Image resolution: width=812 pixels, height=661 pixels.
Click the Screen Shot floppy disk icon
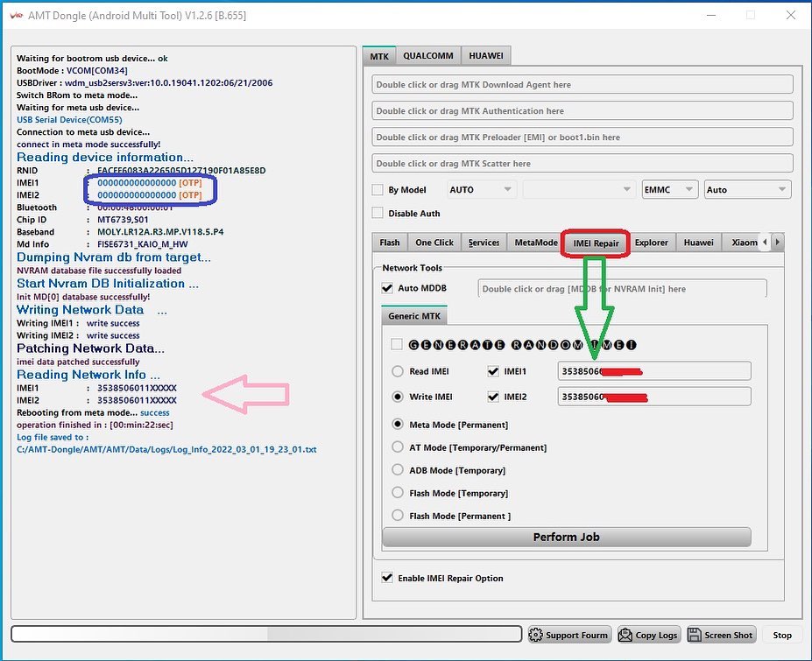click(694, 635)
